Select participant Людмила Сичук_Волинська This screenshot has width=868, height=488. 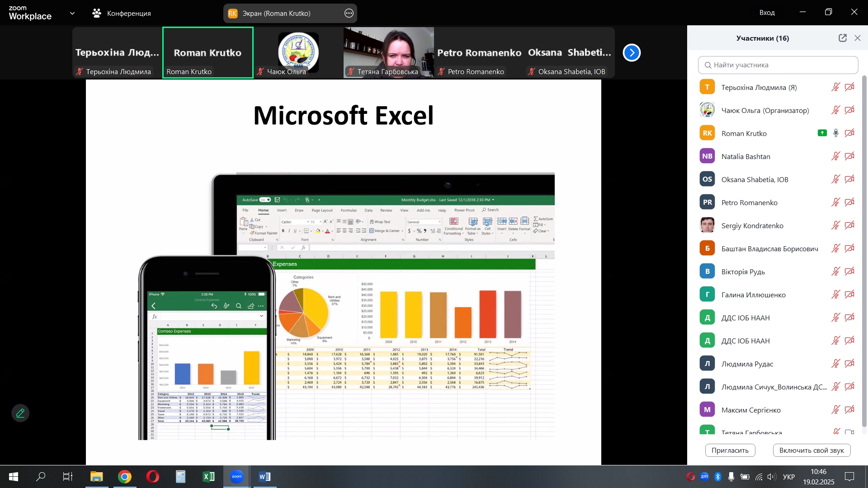pyautogui.click(x=778, y=387)
